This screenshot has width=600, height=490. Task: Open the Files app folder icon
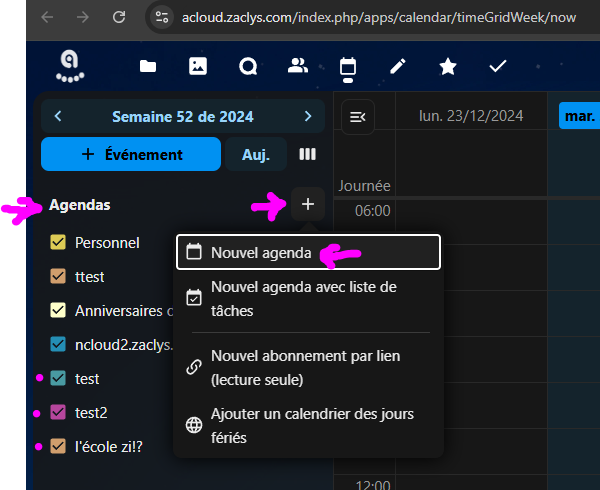point(148,66)
